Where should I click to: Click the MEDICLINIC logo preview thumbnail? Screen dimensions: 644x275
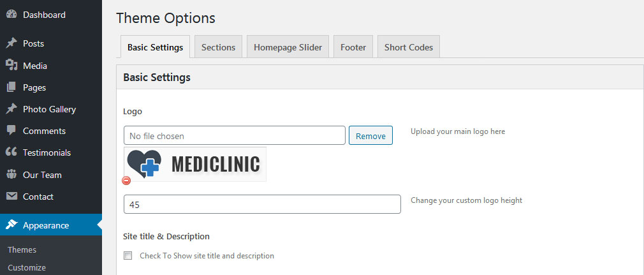click(x=195, y=164)
